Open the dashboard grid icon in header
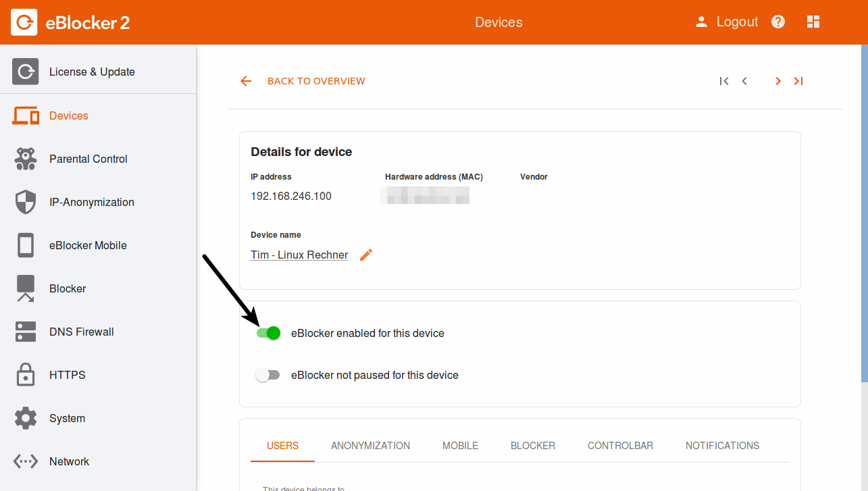 (x=813, y=22)
